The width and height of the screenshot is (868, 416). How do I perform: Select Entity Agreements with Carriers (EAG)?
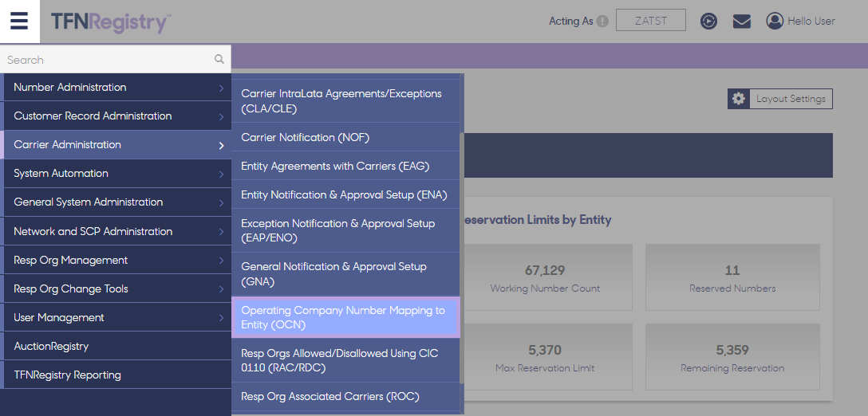(335, 167)
